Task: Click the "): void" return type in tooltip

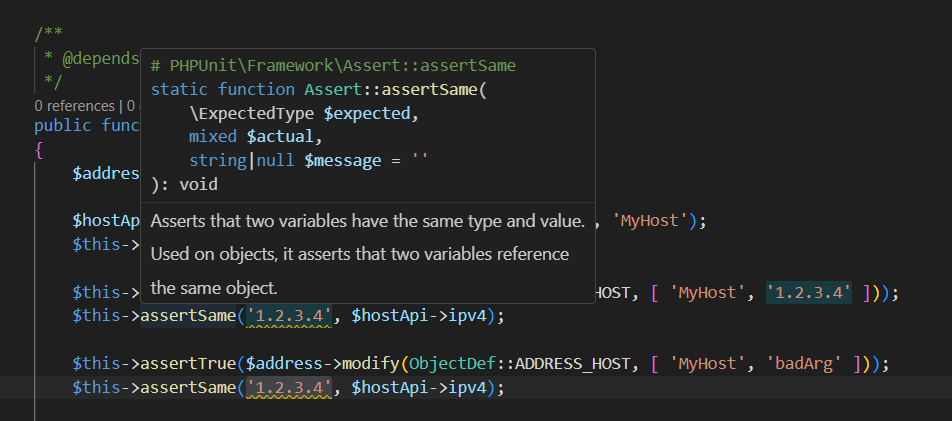Action: coord(184,184)
